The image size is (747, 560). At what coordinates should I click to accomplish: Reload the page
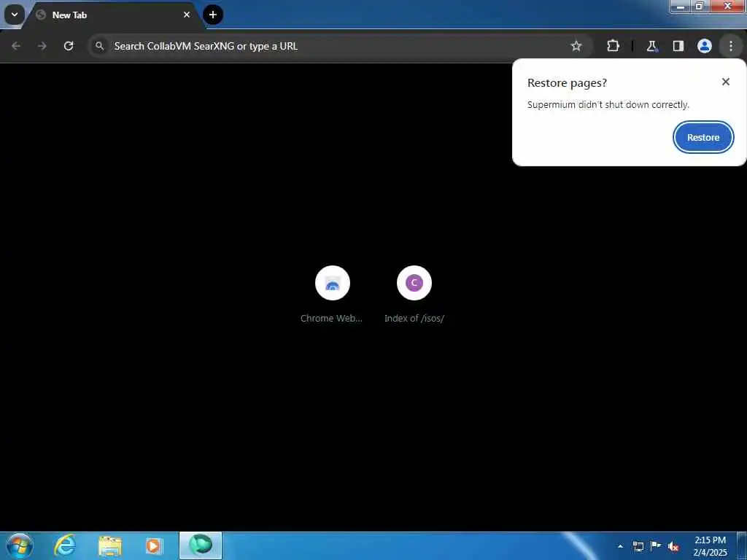pos(69,46)
